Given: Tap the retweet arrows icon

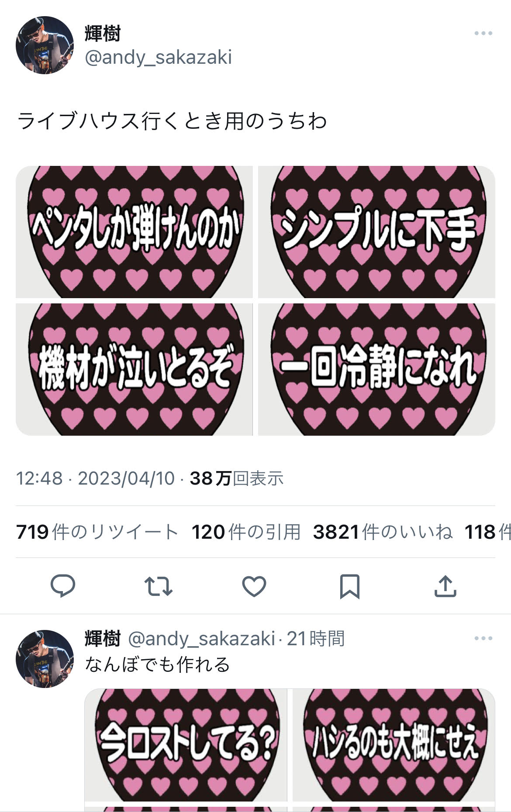Looking at the screenshot, I should (x=158, y=586).
